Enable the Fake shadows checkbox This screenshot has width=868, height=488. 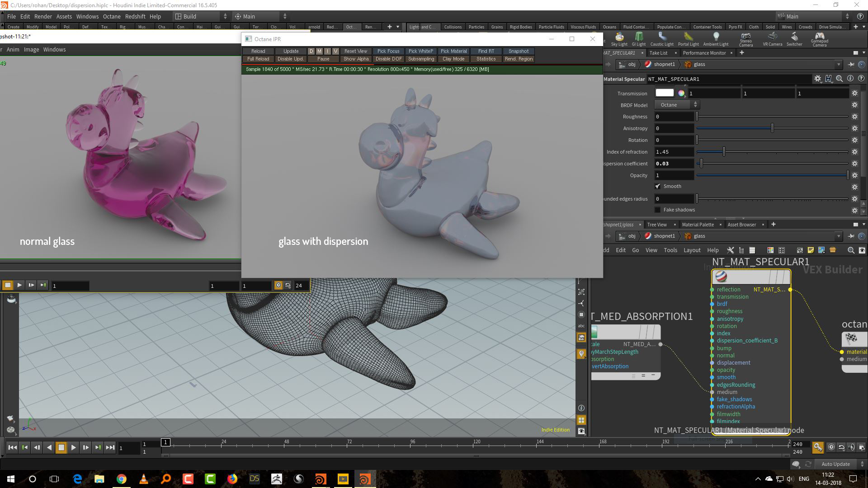coord(658,210)
